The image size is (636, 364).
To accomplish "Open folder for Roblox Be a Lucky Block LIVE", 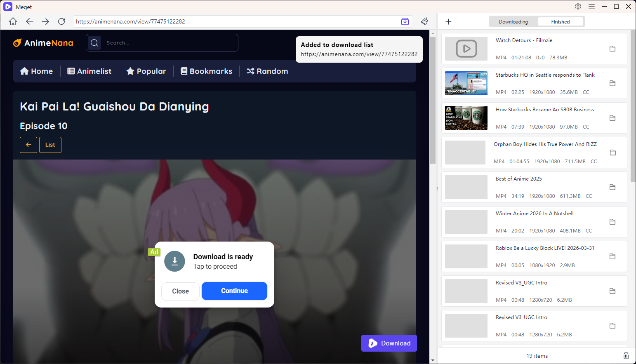I will tap(612, 256).
